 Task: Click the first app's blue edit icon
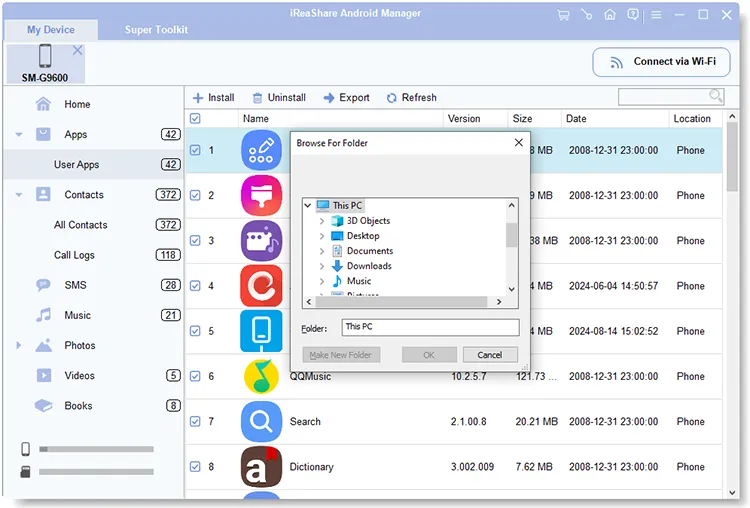point(261,150)
